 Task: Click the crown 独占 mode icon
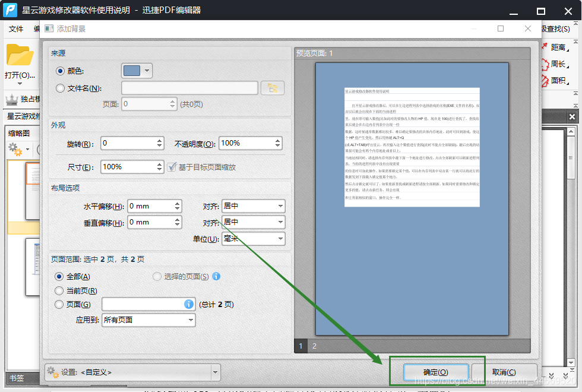(x=12, y=99)
